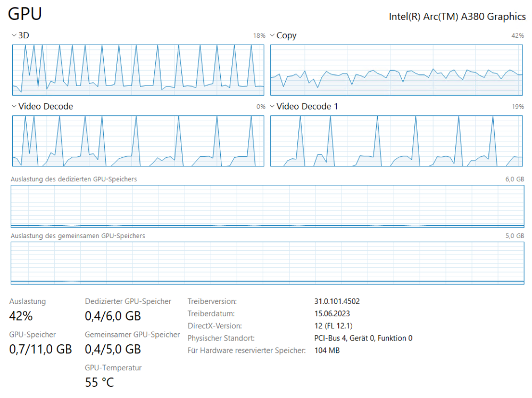Click the 0,4/6,0 GB dedicated memory value

113,316
